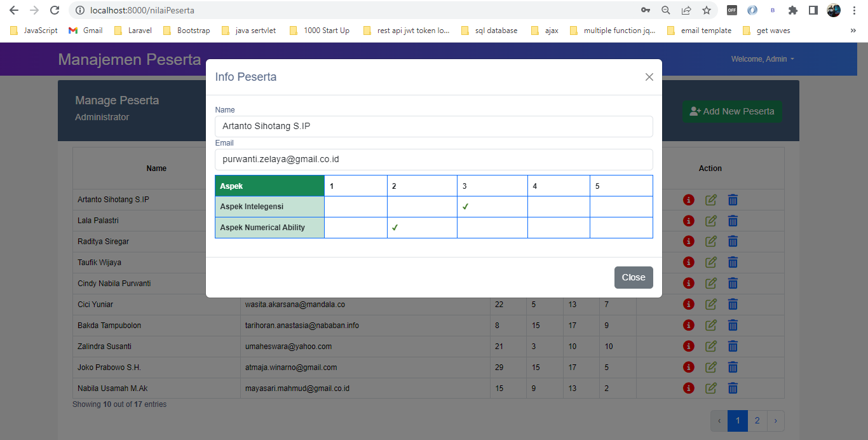Click delete icon for Joko Prabowo S.H.
Viewport: 868px width, 440px height.
tap(733, 368)
